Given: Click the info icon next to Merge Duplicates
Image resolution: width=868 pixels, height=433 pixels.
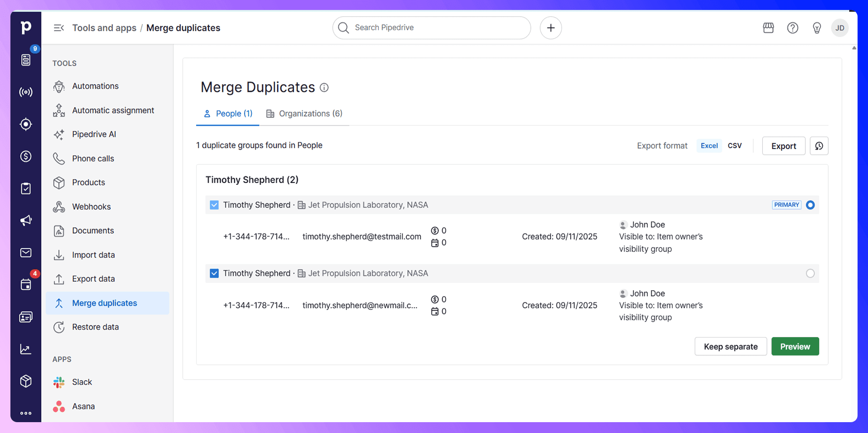Looking at the screenshot, I should 324,88.
